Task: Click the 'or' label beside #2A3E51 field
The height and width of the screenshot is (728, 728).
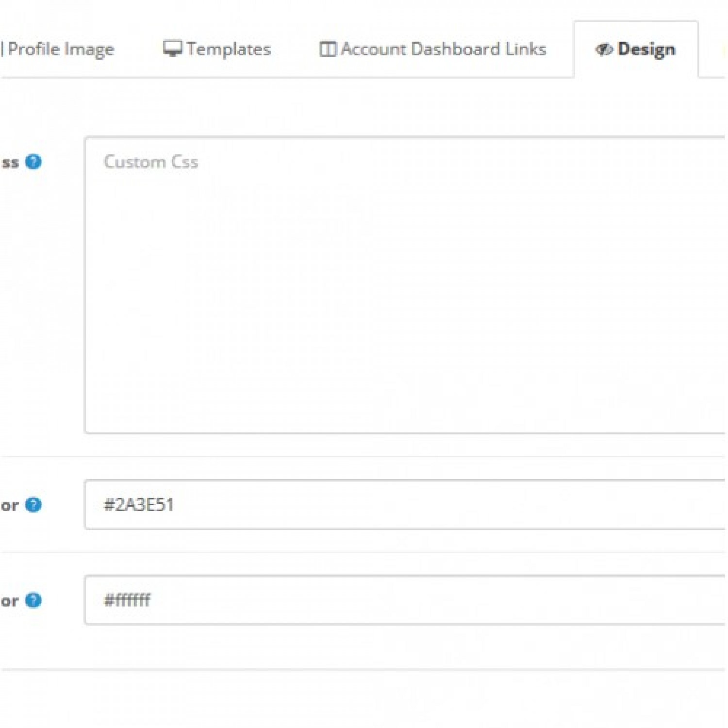Action: point(10,505)
